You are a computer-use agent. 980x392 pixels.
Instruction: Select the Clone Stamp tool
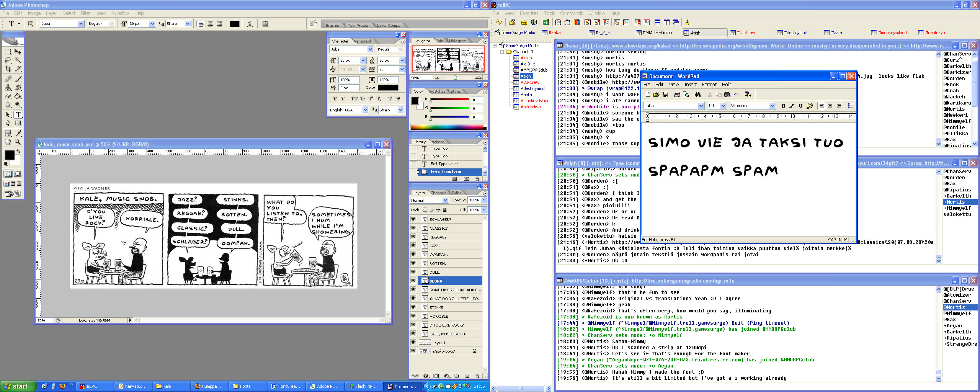8,88
